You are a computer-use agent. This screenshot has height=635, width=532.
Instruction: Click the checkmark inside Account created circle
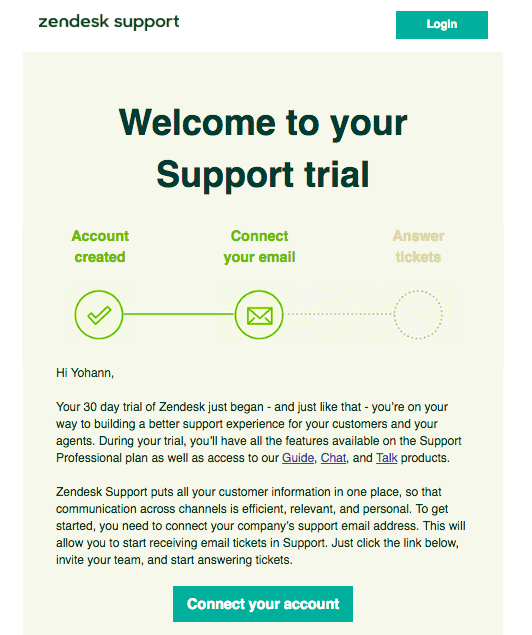(x=99, y=315)
